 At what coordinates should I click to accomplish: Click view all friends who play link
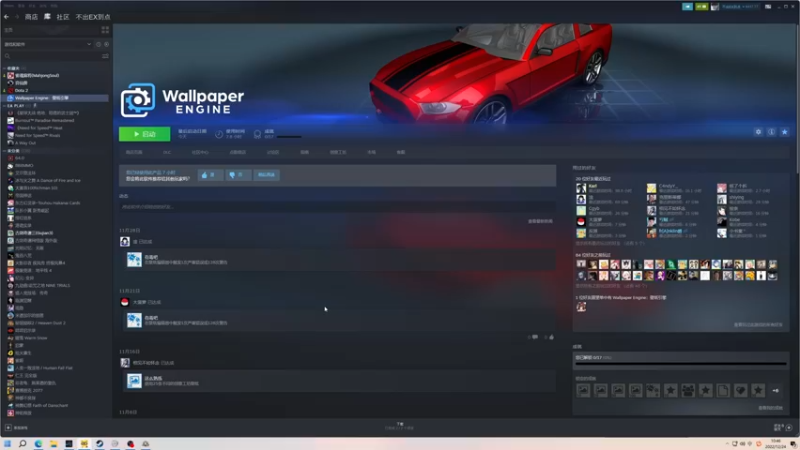758,325
